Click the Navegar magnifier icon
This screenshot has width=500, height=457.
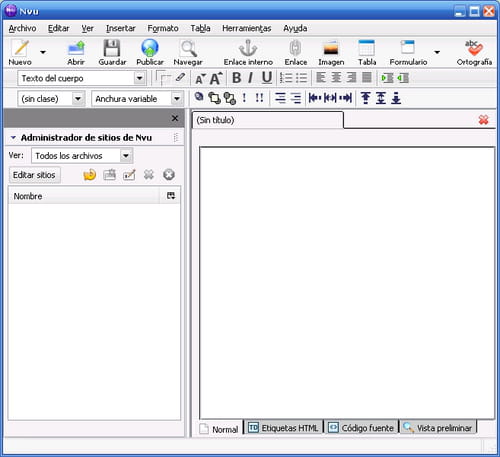(x=188, y=48)
